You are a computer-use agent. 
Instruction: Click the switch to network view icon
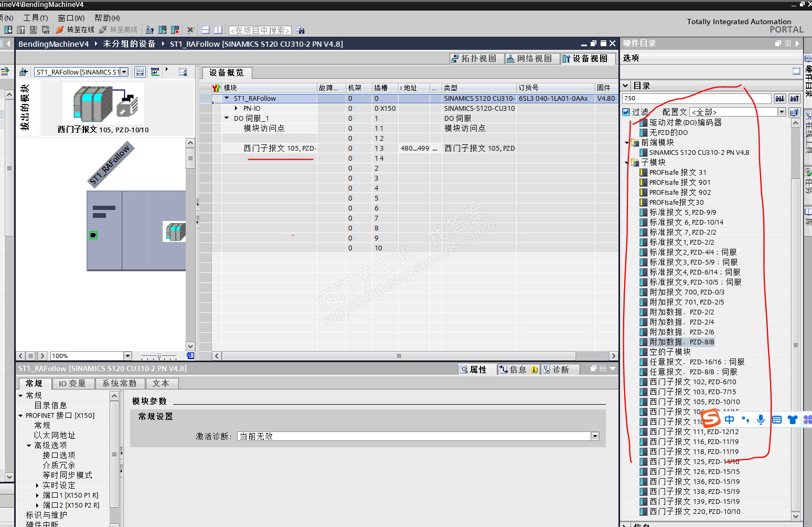tap(24, 72)
